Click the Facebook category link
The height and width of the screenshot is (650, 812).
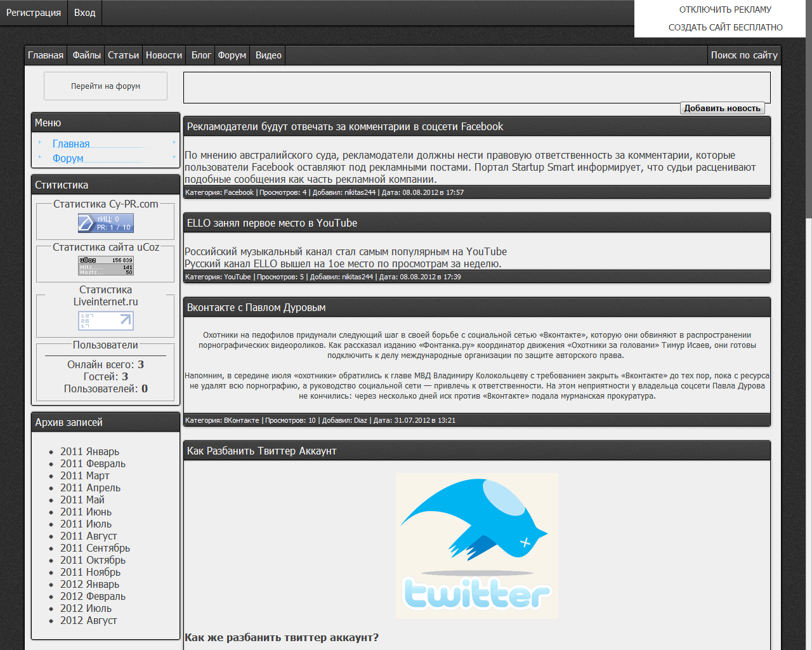pos(239,192)
